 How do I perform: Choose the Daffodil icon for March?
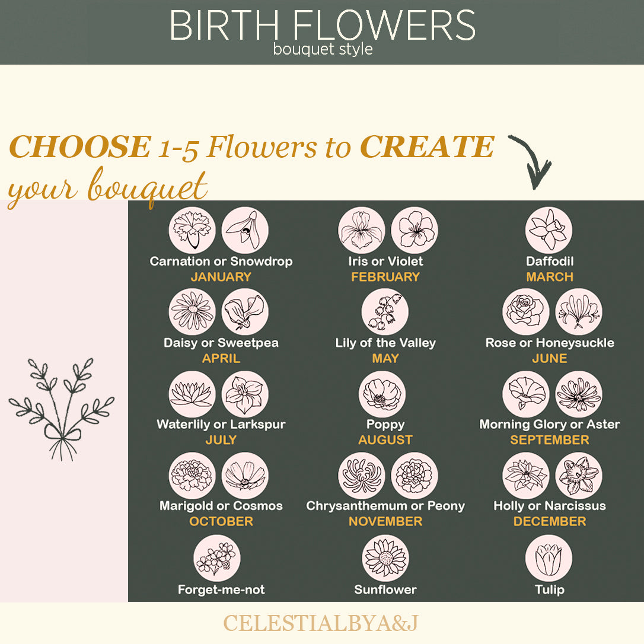tap(549, 230)
